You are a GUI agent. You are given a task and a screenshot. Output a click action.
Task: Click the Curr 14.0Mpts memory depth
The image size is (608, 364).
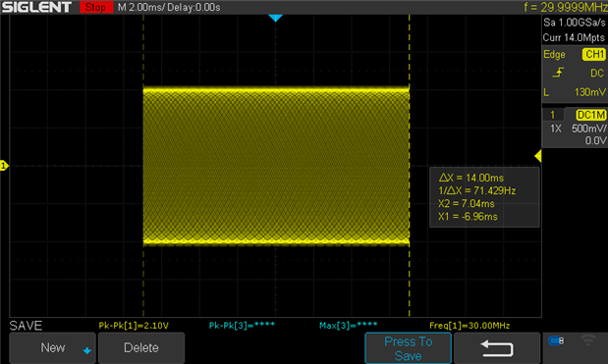(574, 37)
